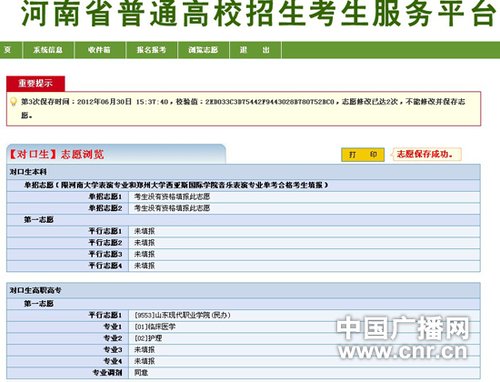Click the 专业调剂 同意 value cell
500x382 pixels.
pyautogui.click(x=304, y=373)
